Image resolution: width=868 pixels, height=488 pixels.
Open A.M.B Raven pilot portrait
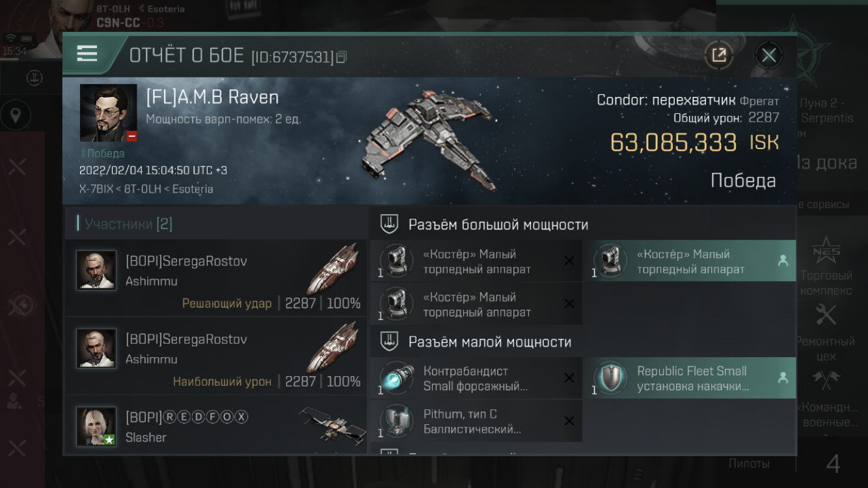point(108,113)
